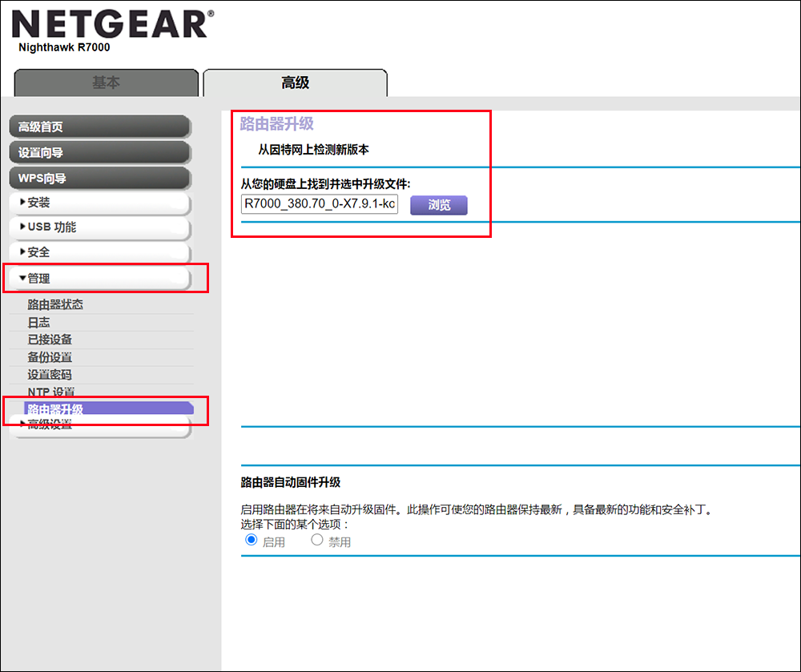
Task: Open the 高级首页 sidebar item
Action: pos(99,126)
